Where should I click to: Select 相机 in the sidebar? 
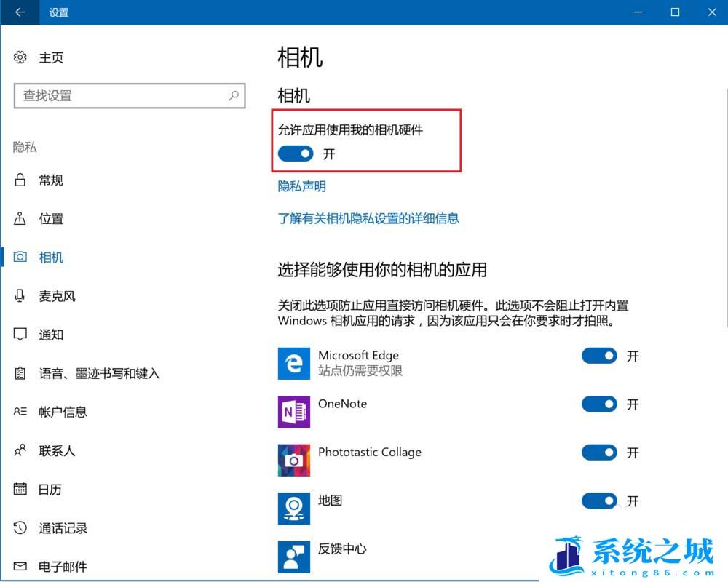click(51, 258)
